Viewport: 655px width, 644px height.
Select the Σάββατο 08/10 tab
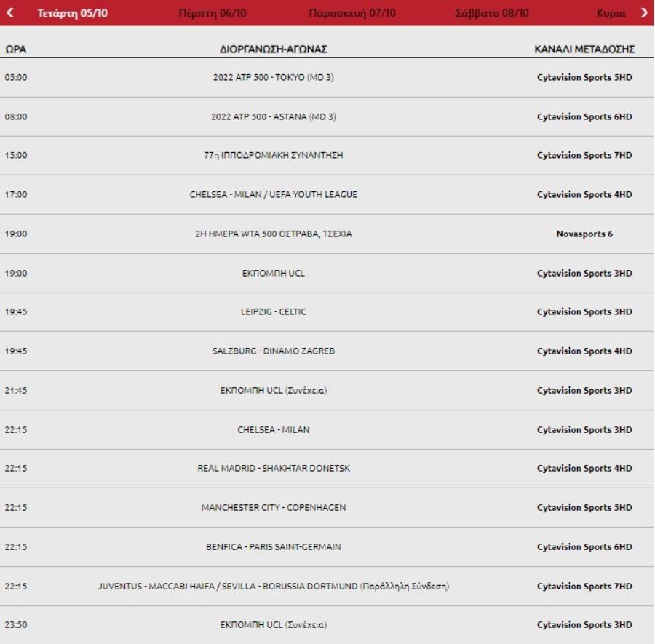(x=492, y=13)
